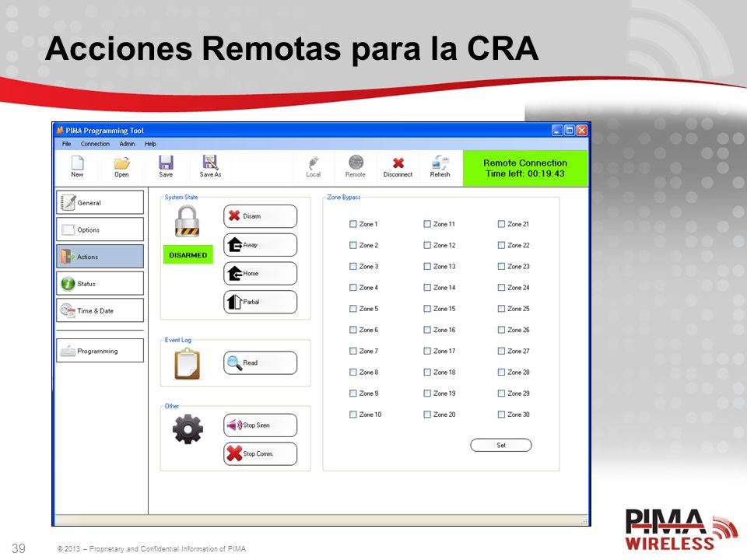
Task: Read the event log
Action: (x=260, y=363)
